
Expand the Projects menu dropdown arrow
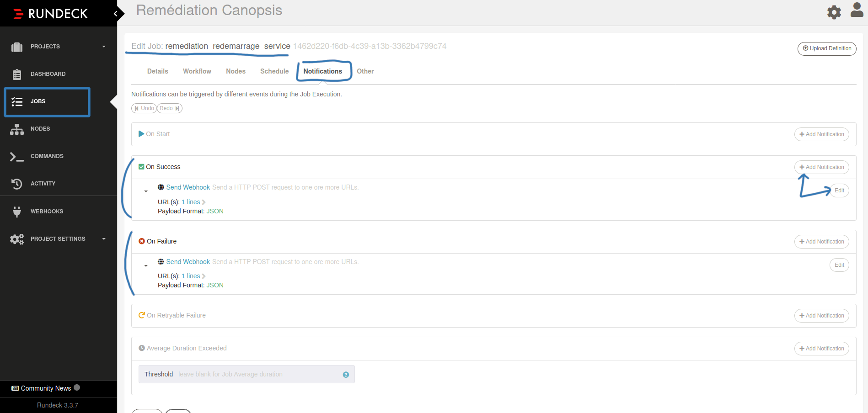click(104, 47)
